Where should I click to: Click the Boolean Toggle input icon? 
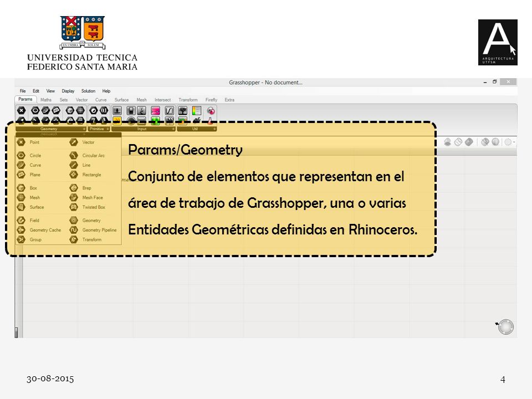click(131, 111)
